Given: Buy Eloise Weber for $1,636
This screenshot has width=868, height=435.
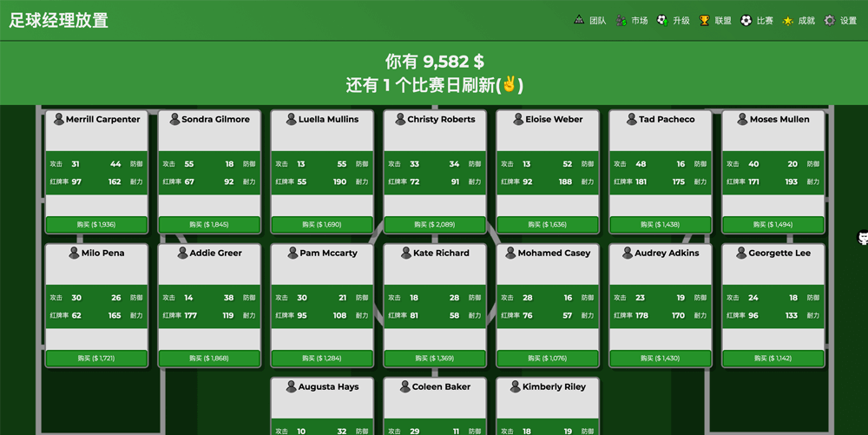Looking at the screenshot, I should [548, 225].
